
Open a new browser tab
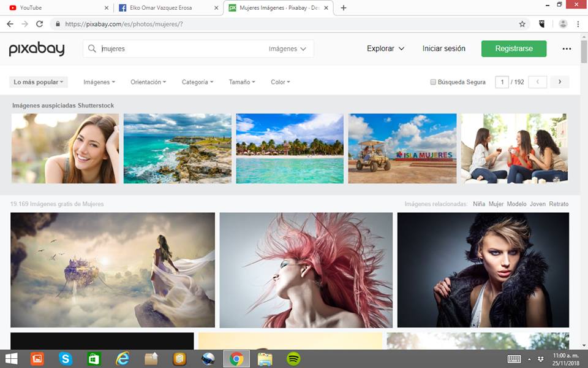344,8
